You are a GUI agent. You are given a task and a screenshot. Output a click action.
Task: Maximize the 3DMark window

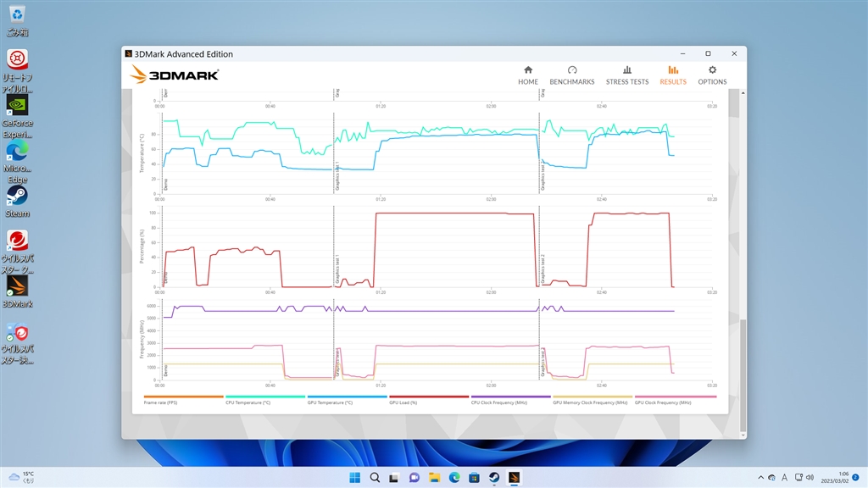pyautogui.click(x=708, y=53)
